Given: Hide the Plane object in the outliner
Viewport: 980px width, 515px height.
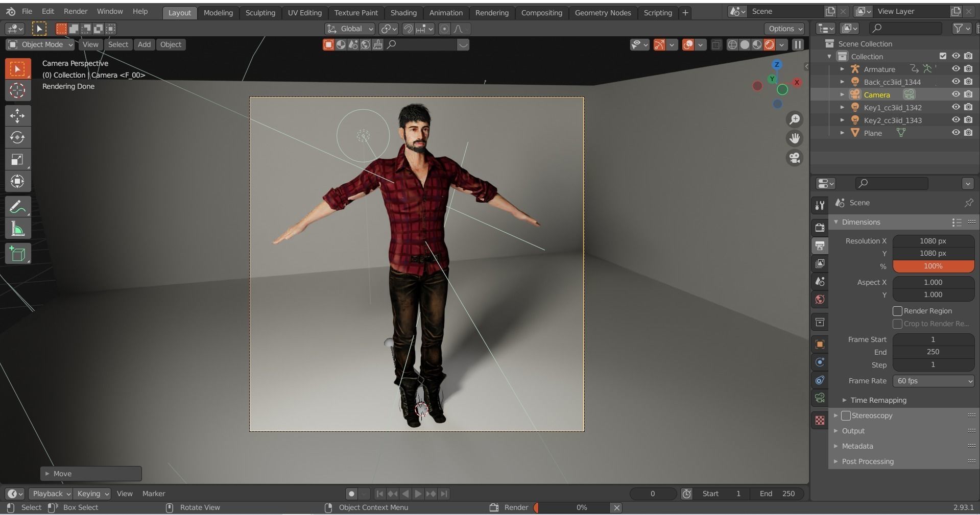Looking at the screenshot, I should coord(955,133).
